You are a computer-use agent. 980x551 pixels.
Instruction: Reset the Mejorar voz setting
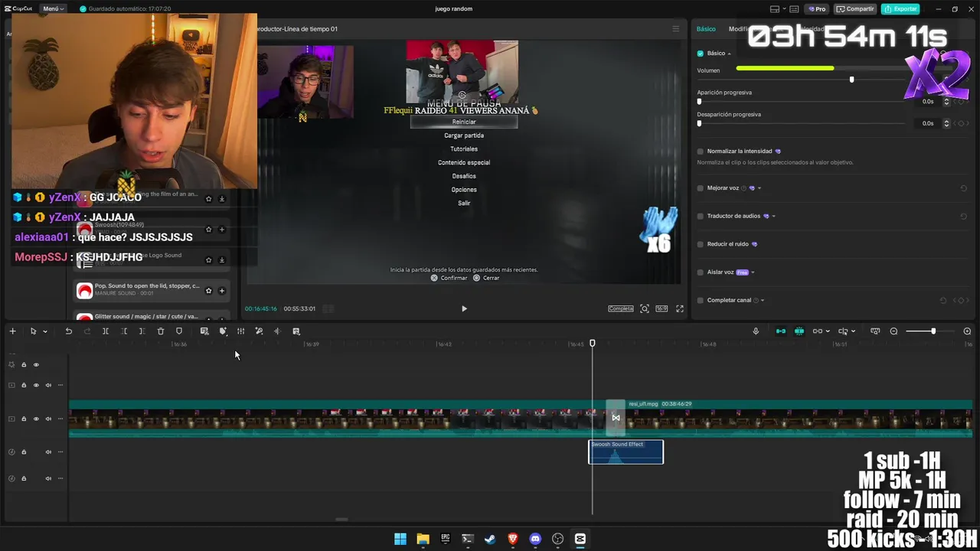pos(963,188)
